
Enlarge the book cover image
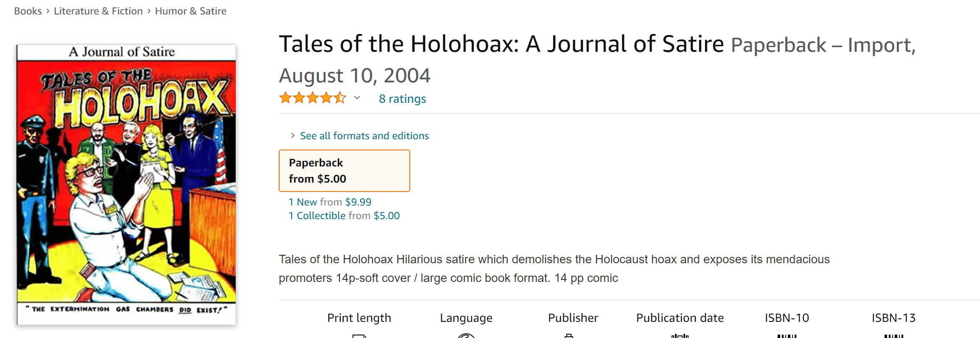click(126, 185)
